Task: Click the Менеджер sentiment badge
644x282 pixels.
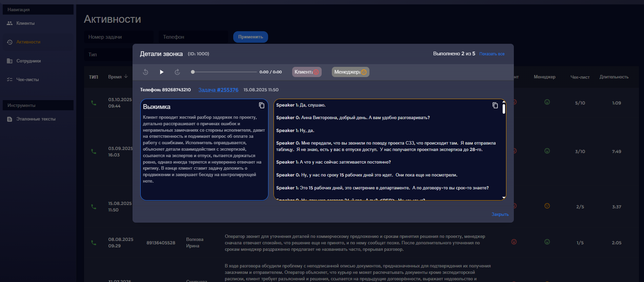Action: point(350,72)
